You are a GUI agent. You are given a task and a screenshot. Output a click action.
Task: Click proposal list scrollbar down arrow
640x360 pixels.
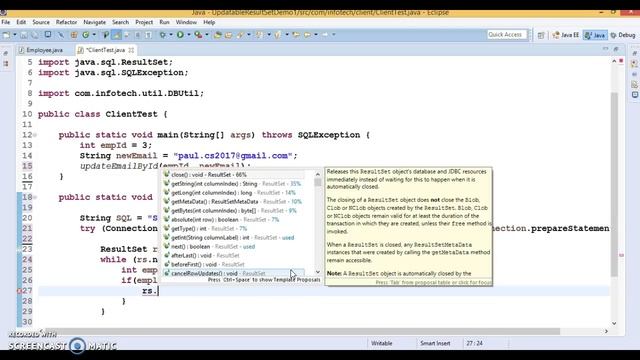[318, 272]
